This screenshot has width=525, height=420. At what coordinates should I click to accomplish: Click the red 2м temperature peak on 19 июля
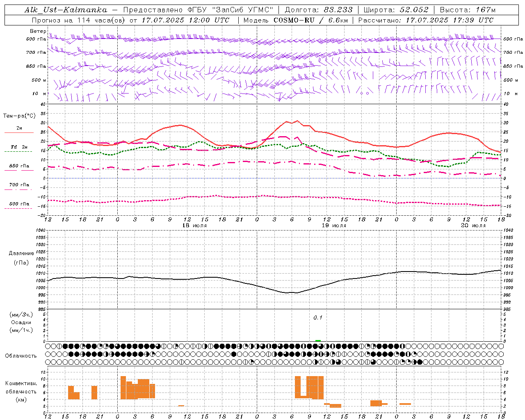(x=298, y=121)
